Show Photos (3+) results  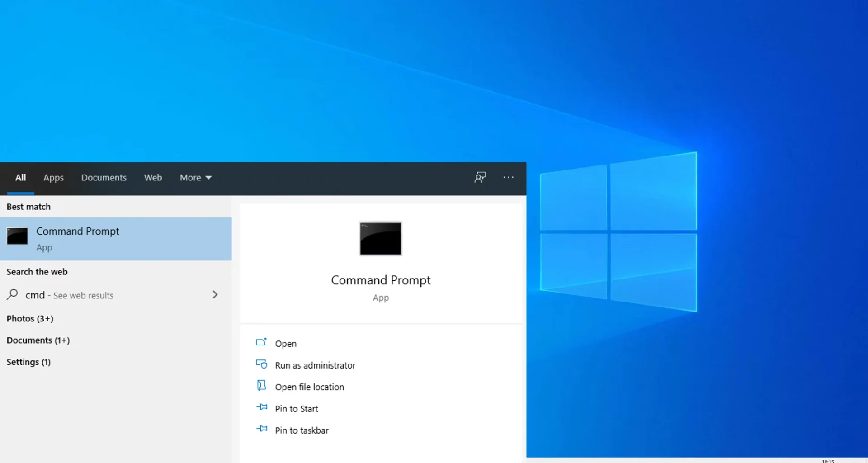30,319
